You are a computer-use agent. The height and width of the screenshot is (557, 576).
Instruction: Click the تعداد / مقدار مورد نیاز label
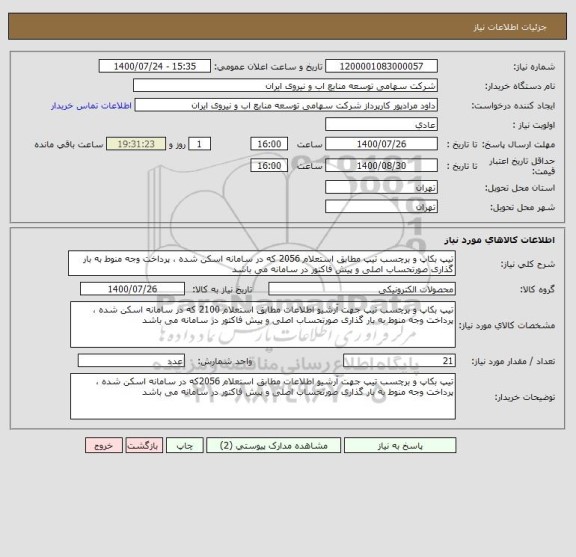point(513,362)
